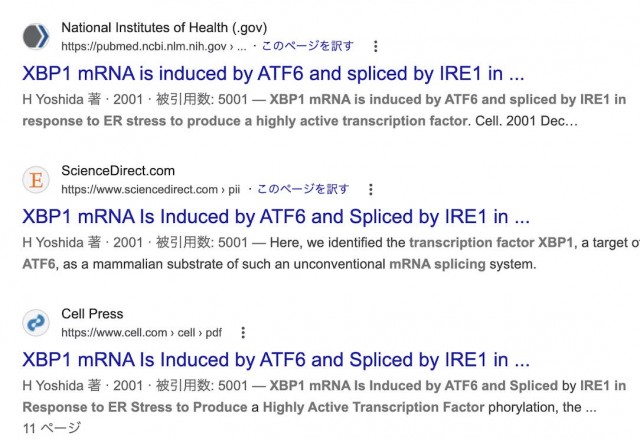Click the www.cell.com URL breadcrumb
This screenshot has height=439, width=640.
click(117, 333)
